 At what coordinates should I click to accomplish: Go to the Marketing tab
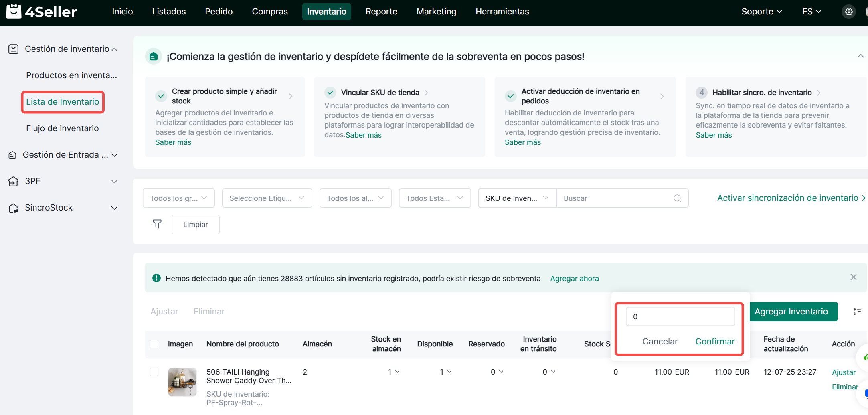pos(436,12)
